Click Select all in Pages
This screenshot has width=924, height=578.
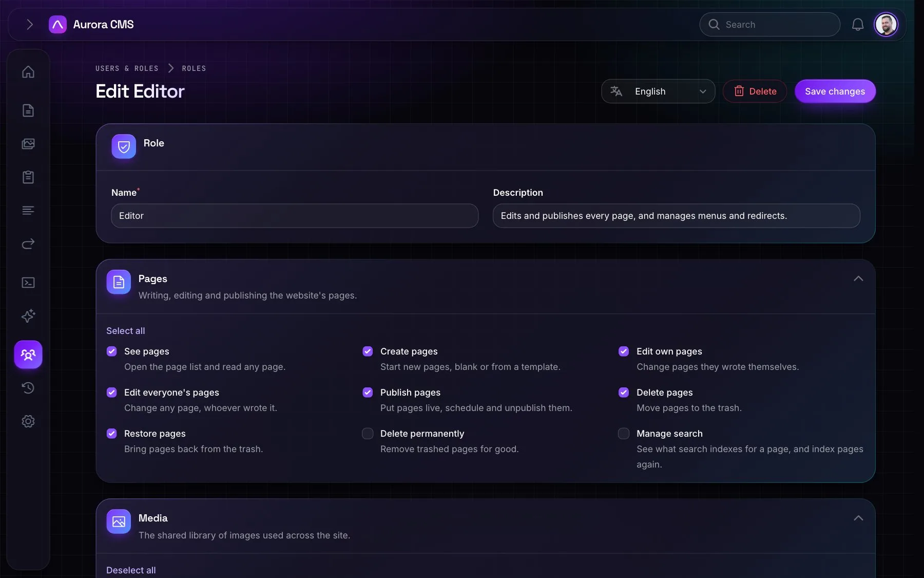[x=126, y=331]
